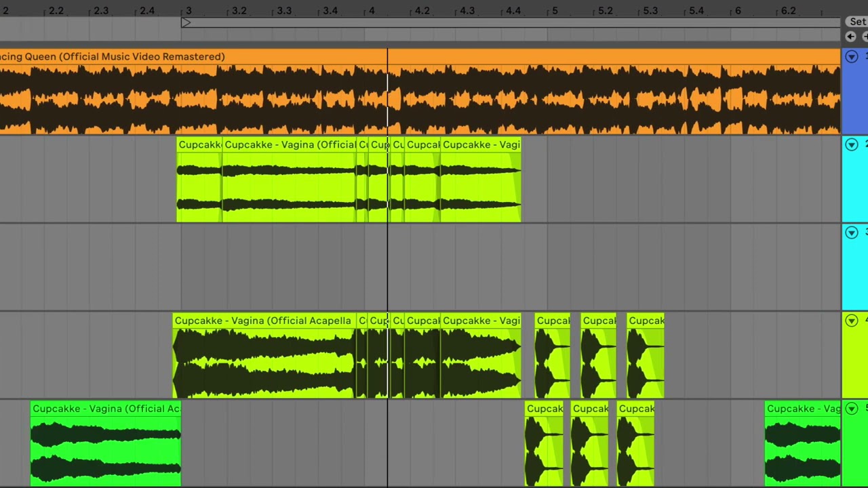Select the 'Cupcakke - Vagi' clip on track 2

481,179
